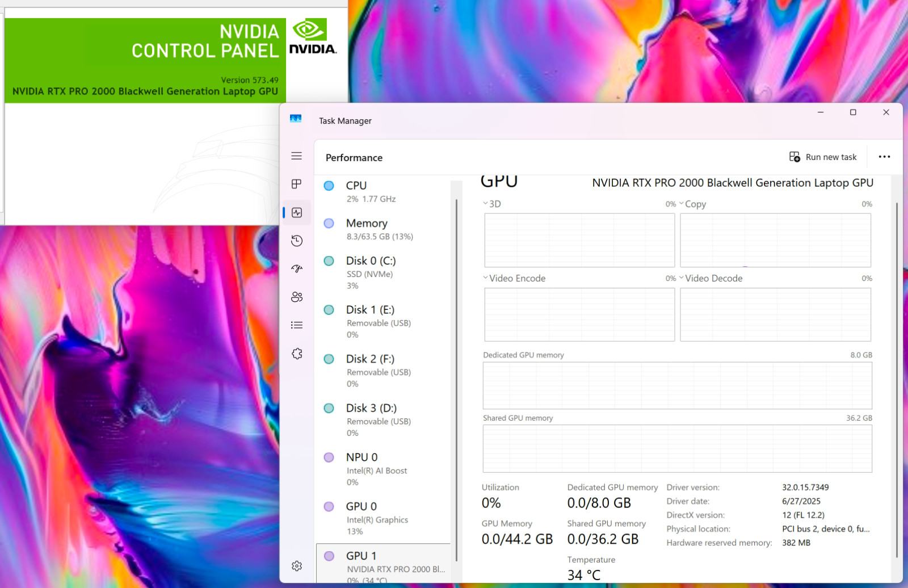
Task: Open Task Manager hamburger navigation menu
Action: click(296, 156)
